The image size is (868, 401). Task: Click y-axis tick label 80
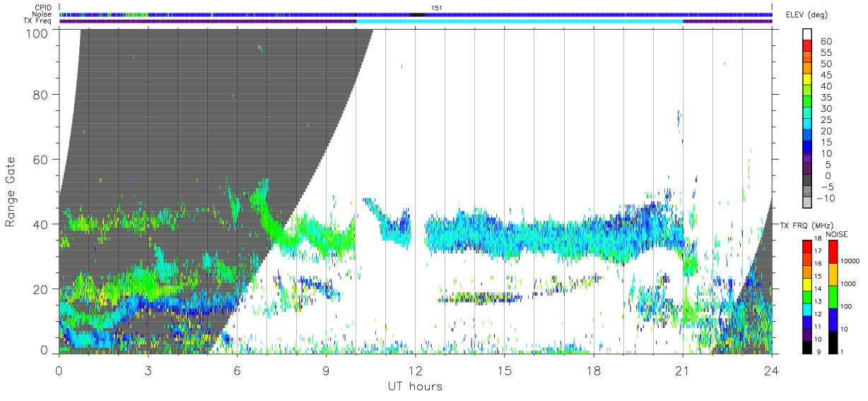point(40,95)
